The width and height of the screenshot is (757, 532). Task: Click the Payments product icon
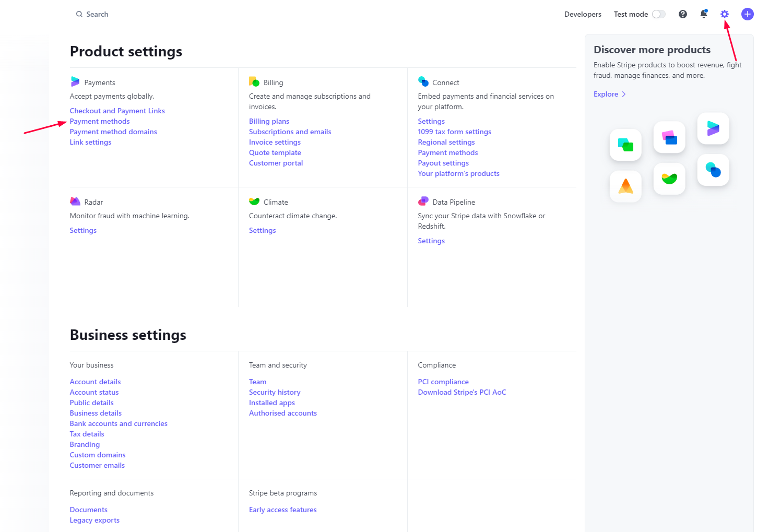click(x=75, y=82)
